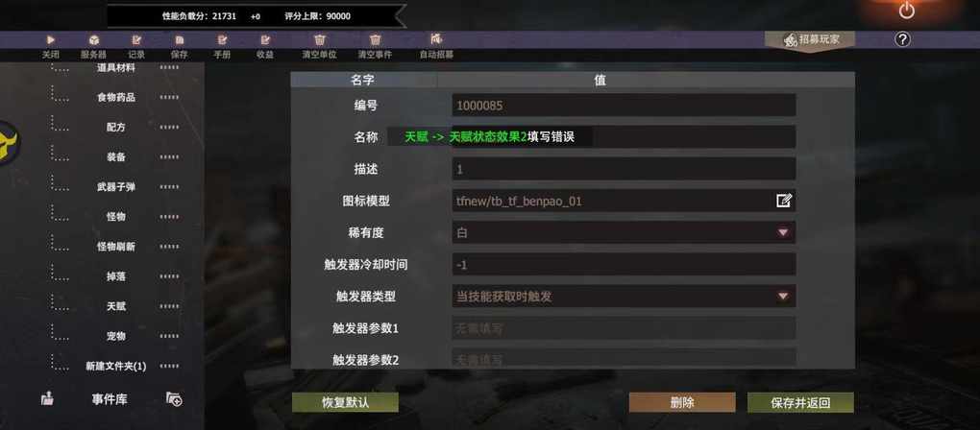Screen dimensions: 980x430
Task: Click the 保存 save icon
Action: pyautogui.click(x=180, y=39)
